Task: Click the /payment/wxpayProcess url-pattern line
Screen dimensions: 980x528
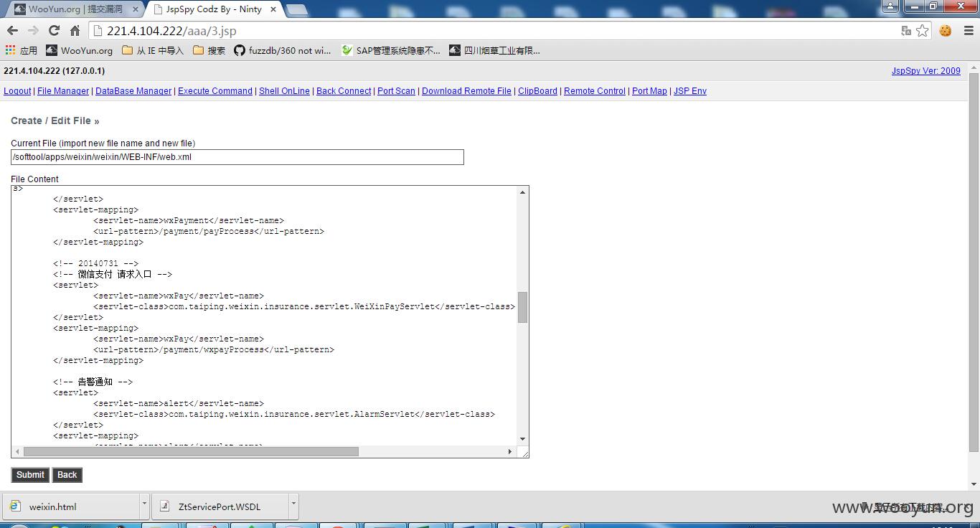Action: (214, 349)
